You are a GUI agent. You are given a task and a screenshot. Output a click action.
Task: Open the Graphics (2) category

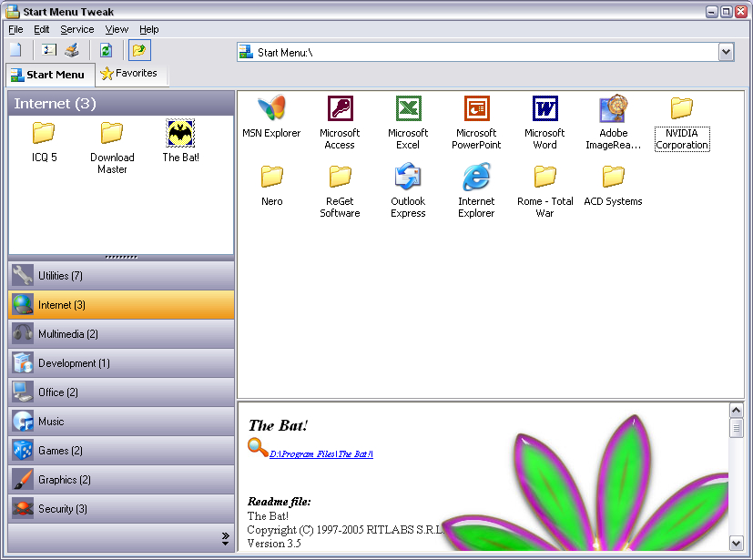point(121,480)
